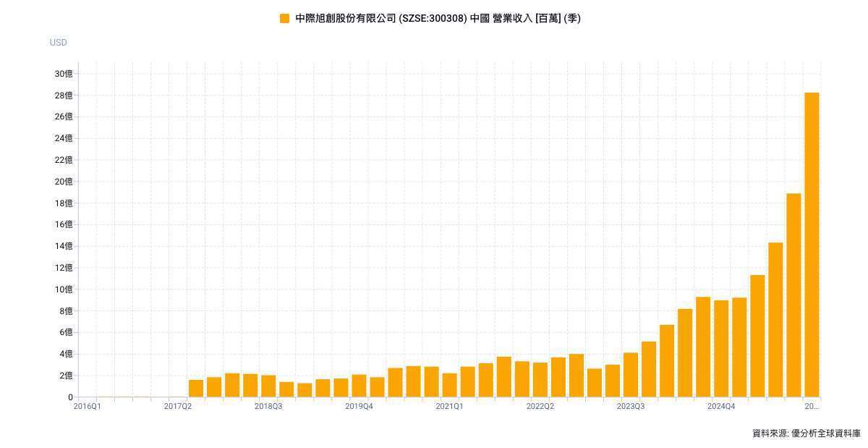Select the bar above the 2019Q4 label

[x=359, y=386]
